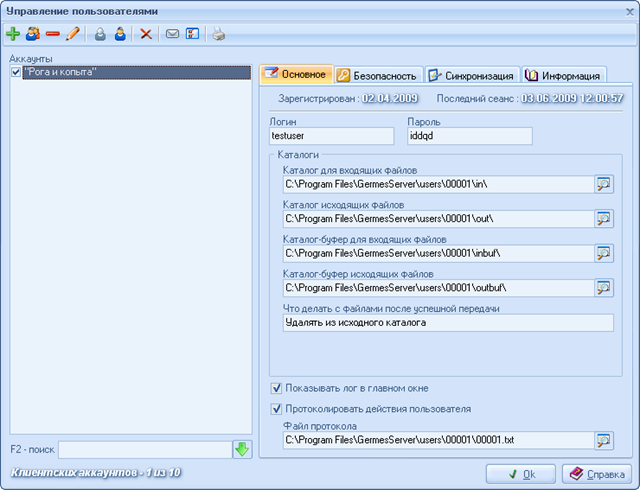Browse for the protocol file 00001.txt
The height and width of the screenshot is (490, 640).
604,440
